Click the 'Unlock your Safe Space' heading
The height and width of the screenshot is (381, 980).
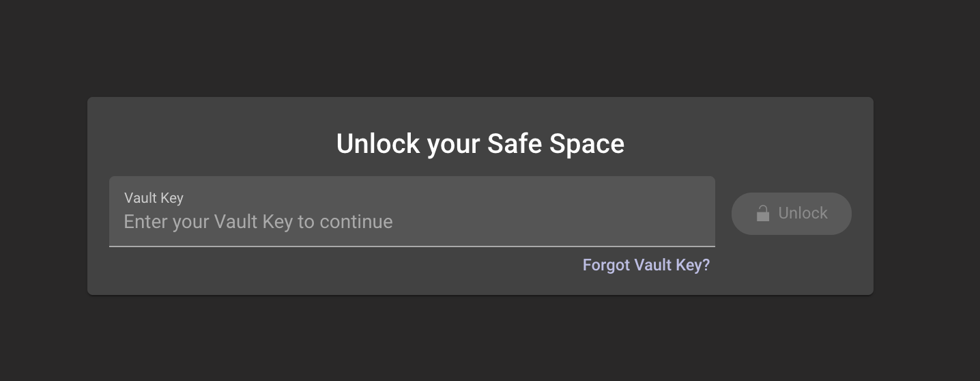(x=480, y=144)
